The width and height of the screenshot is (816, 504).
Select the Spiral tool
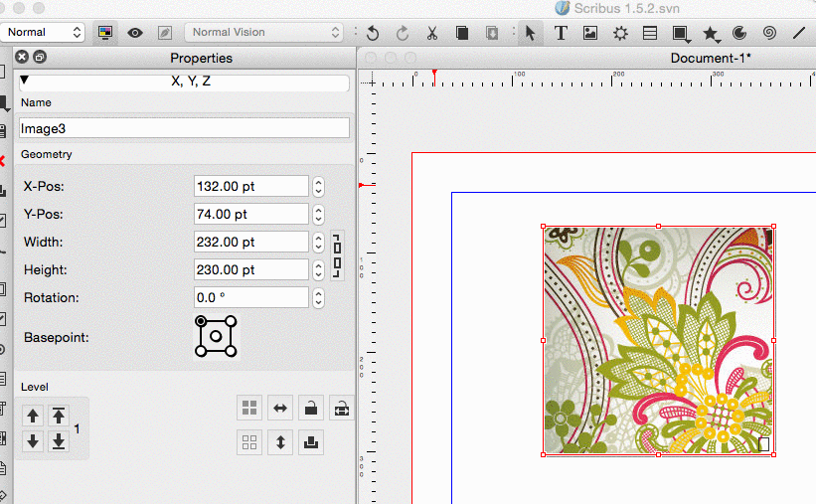(x=768, y=33)
